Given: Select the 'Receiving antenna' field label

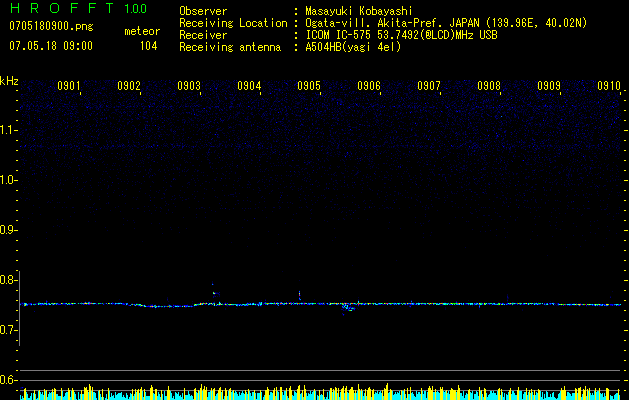Looking at the screenshot, I should tap(230, 47).
